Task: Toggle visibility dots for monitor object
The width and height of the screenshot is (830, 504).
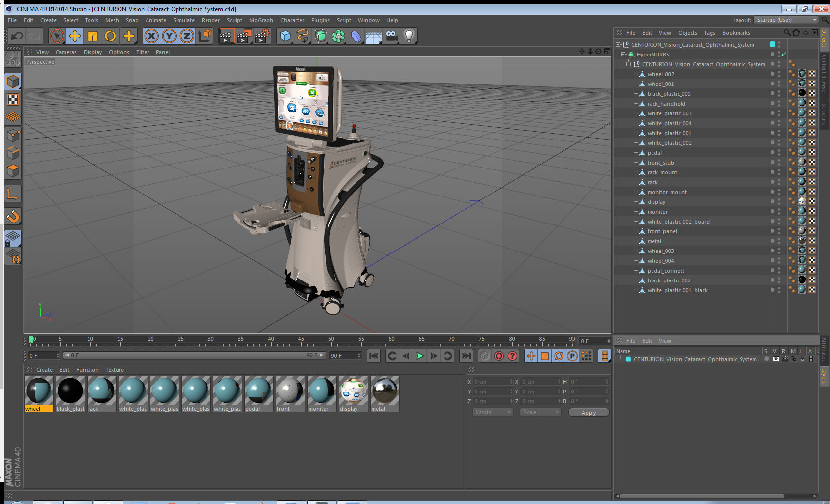Action: 779,212
